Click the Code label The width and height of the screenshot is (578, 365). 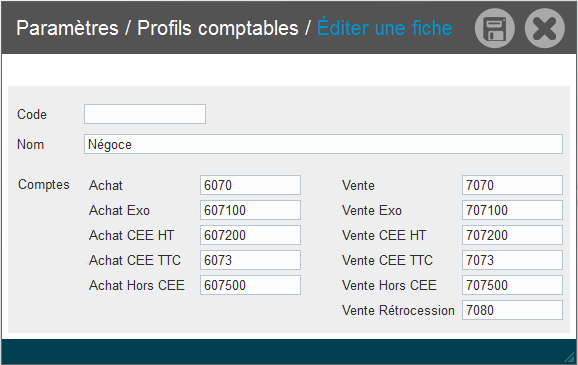[32, 114]
